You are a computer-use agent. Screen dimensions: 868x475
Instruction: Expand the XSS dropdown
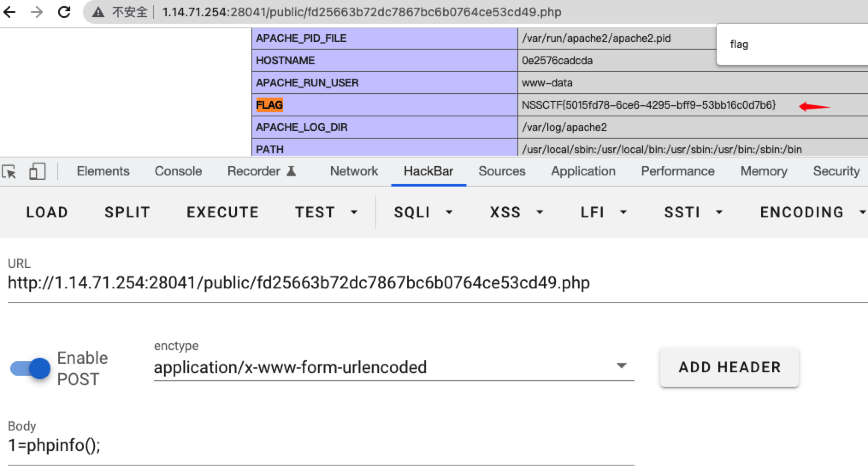517,212
